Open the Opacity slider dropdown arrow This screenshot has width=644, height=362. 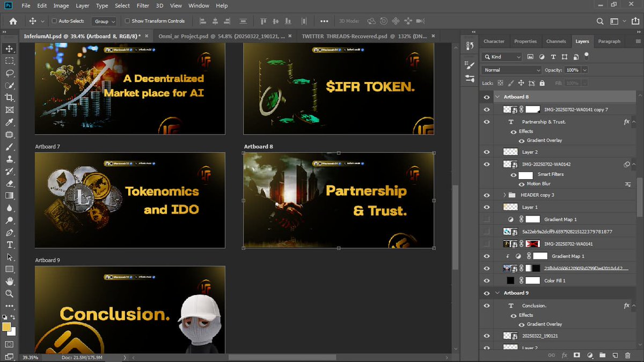pos(584,70)
